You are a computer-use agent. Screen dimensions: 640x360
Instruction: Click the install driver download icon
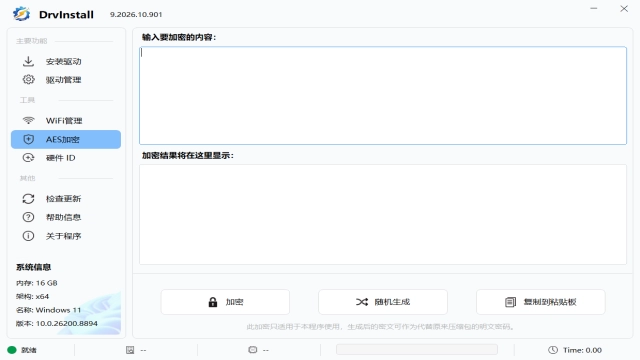pos(28,61)
